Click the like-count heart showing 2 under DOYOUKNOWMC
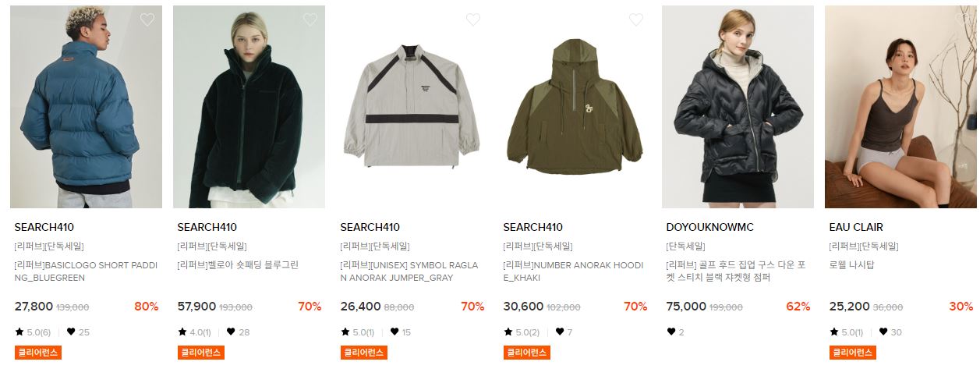Screen dimensions: 980x383 [x=671, y=332]
